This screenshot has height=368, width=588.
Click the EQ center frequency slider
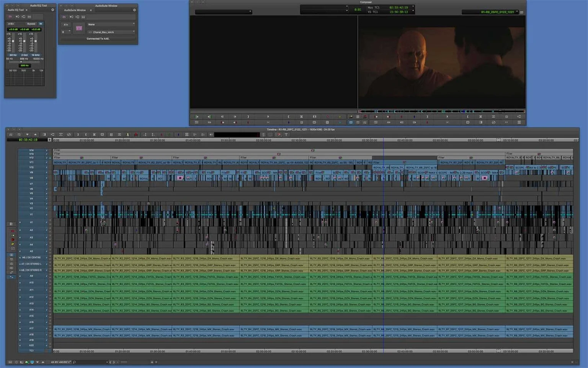[x=21, y=62]
